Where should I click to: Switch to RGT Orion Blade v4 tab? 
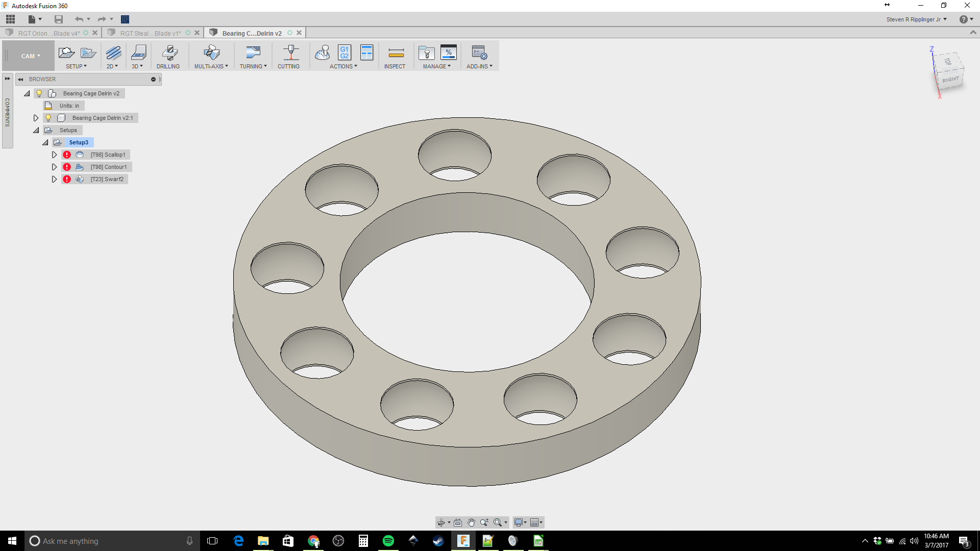tap(49, 33)
